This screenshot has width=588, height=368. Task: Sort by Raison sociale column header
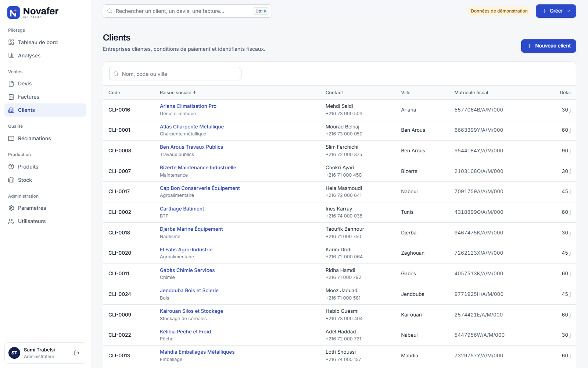(x=178, y=93)
